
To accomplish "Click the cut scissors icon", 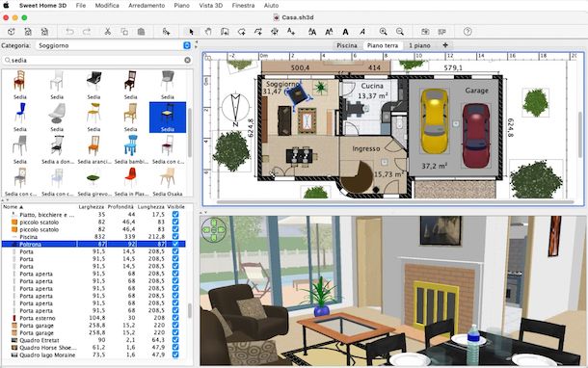I will tap(108, 32).
